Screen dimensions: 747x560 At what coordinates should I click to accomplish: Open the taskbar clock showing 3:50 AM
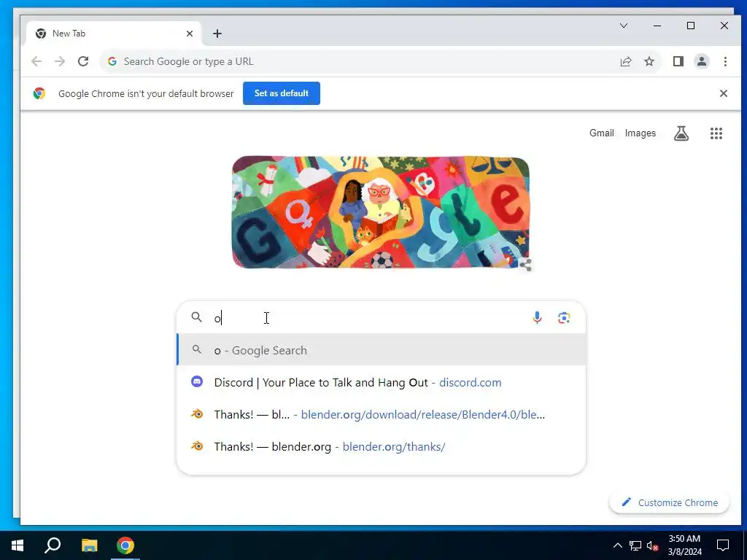tap(684, 545)
